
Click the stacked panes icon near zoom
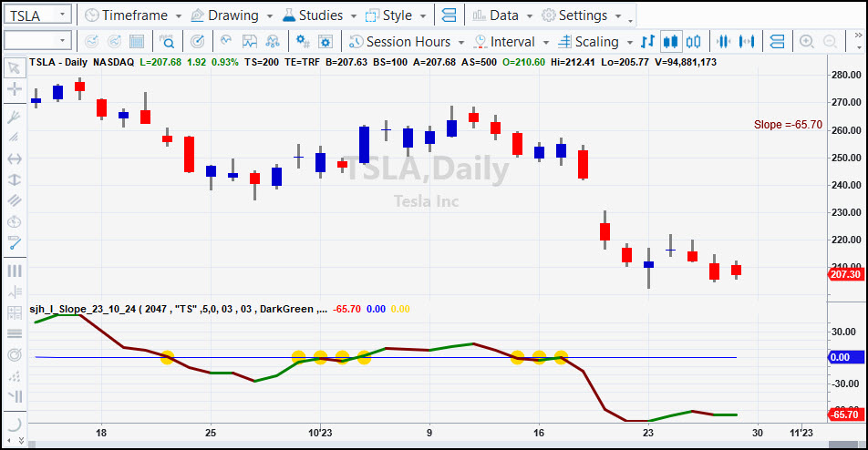click(777, 42)
